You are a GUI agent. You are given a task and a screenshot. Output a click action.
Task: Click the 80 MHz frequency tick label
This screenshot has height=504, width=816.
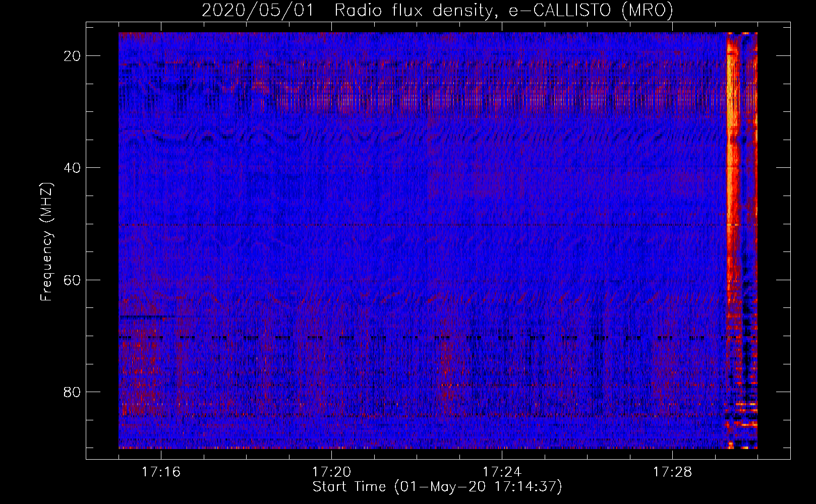pos(72,392)
